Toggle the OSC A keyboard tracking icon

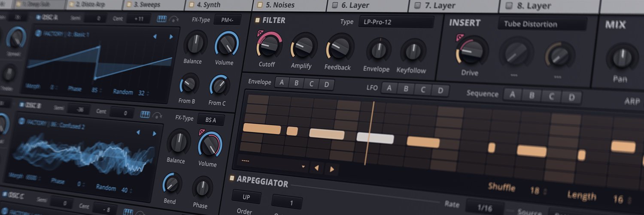pyautogui.click(x=162, y=19)
